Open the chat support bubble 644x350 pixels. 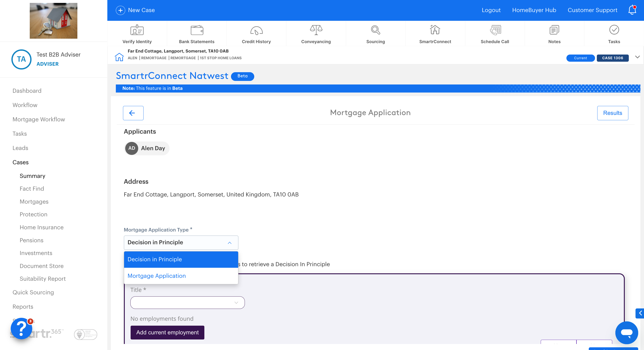point(627,333)
